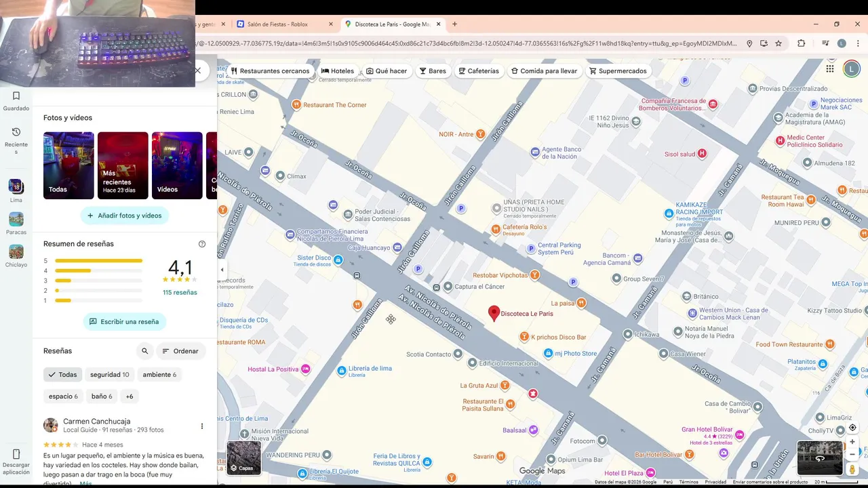Select the Cafeterías category chip
Screen dimensions: 868x488
[479, 71]
